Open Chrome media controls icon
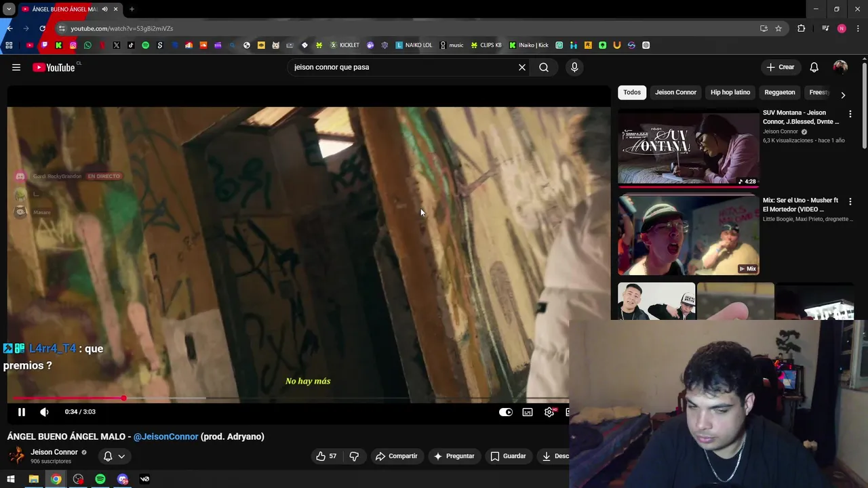 825,28
